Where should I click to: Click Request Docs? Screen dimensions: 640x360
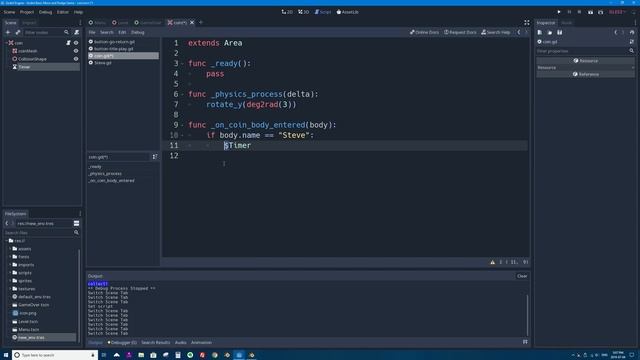click(460, 32)
